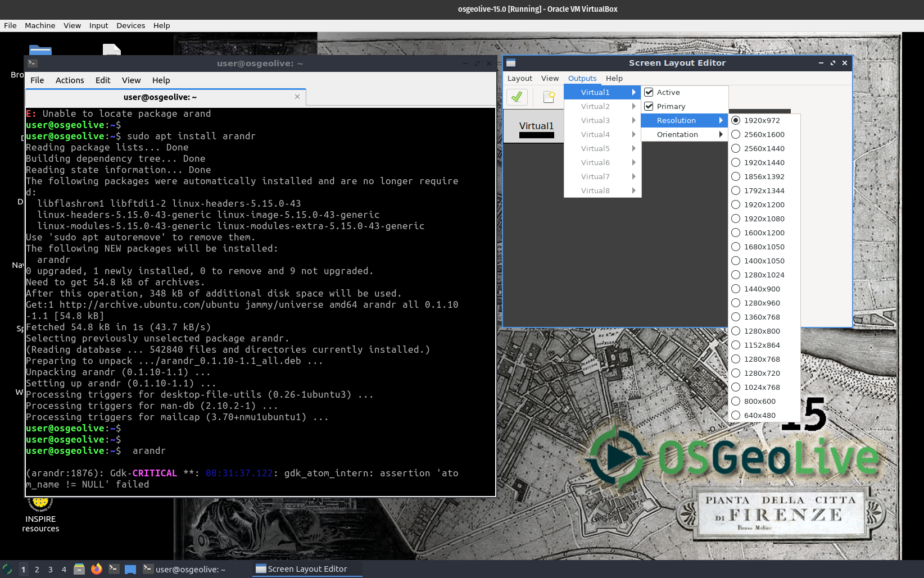Screen dimensions: 924x578
Task: Click the terminal window title bar icon
Action: tap(33, 63)
